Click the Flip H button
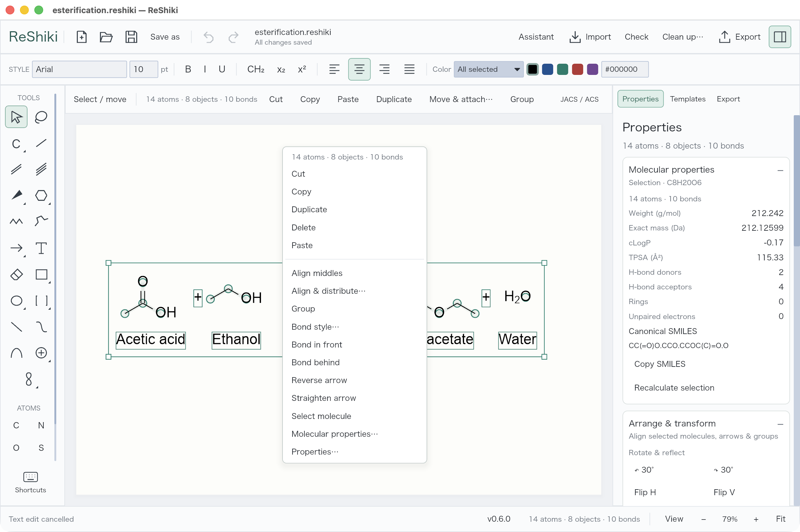The height and width of the screenshot is (532, 800). click(645, 492)
